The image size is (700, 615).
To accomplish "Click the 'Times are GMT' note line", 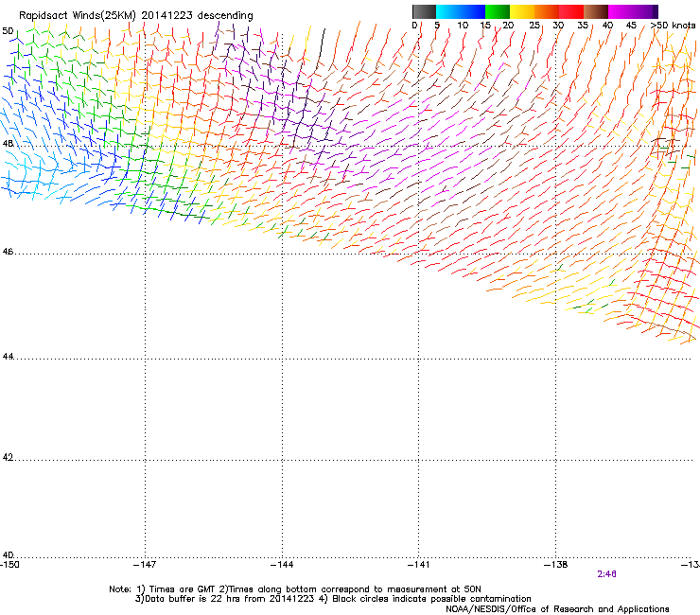I will pos(295,589).
